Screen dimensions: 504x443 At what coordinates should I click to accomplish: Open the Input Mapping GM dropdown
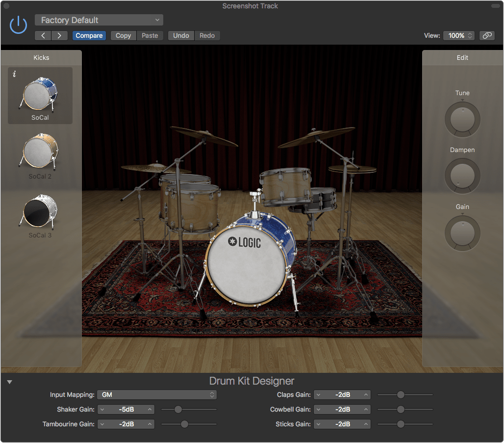point(157,394)
